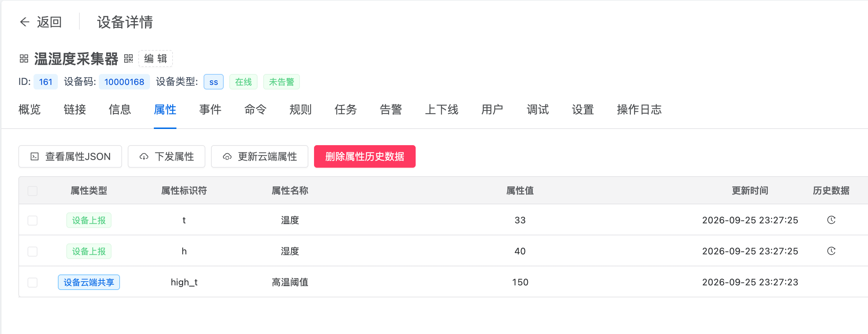The image size is (868, 334).
Task: Click the 高温阈值 name cell
Action: pos(290,282)
